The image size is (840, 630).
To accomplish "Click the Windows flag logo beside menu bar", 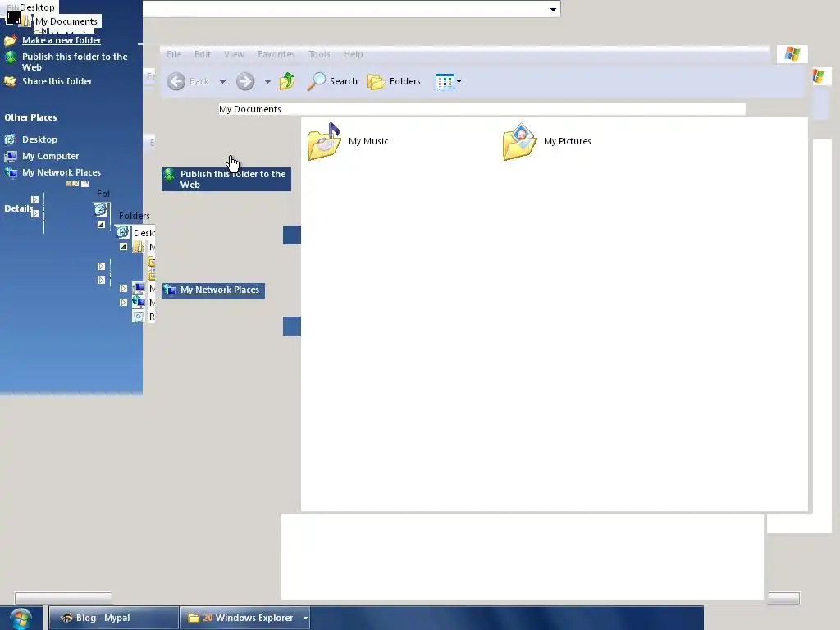I will click(x=792, y=54).
